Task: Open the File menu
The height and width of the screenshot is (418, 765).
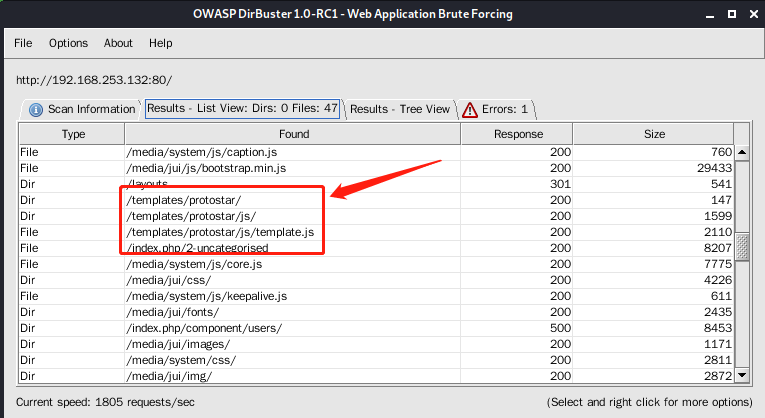Action: click(23, 43)
